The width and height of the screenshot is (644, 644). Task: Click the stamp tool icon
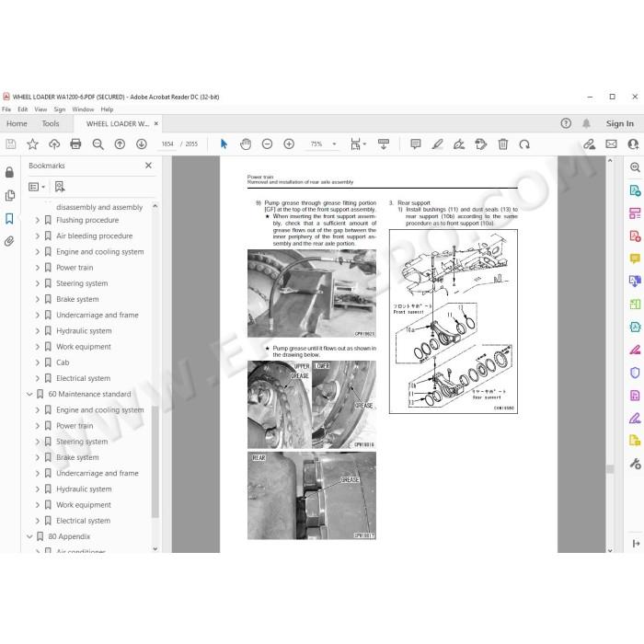pyautogui.click(x=481, y=144)
